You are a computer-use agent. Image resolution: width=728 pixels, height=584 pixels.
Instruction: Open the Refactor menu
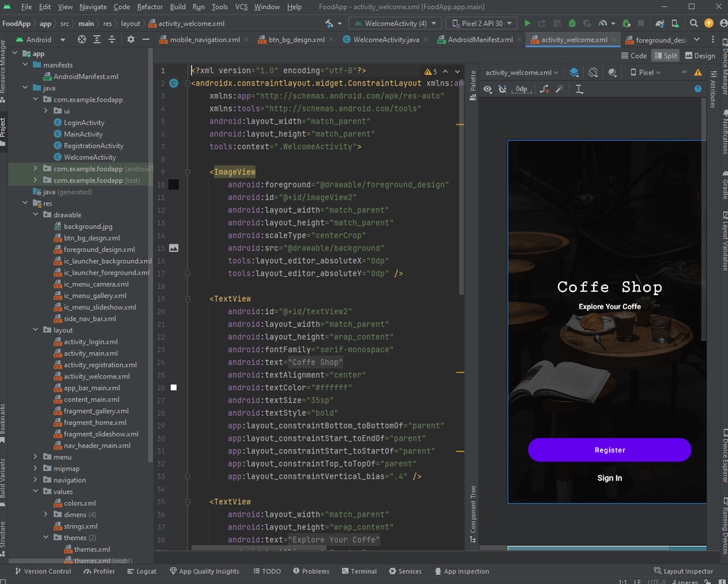tap(149, 7)
